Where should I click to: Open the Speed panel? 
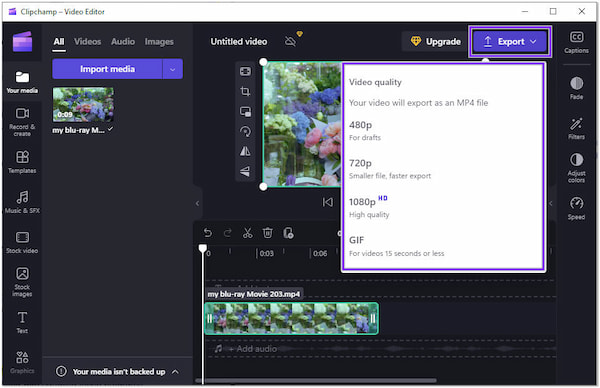(x=576, y=208)
